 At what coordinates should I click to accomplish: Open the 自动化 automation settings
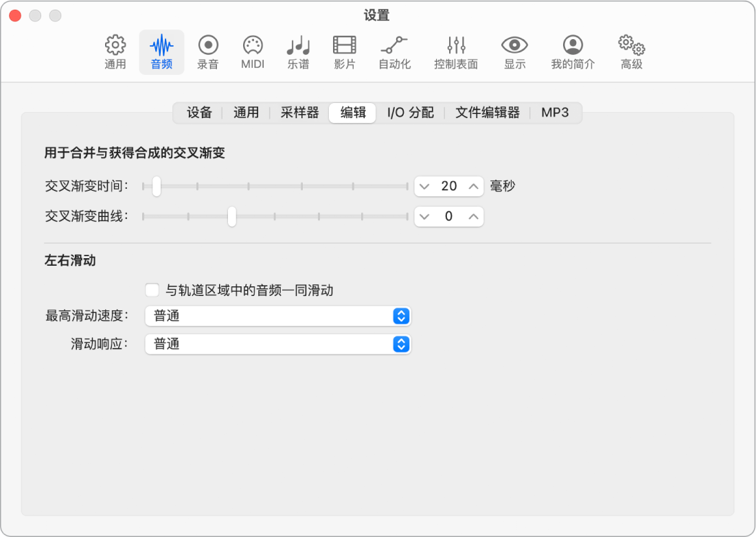point(394,52)
